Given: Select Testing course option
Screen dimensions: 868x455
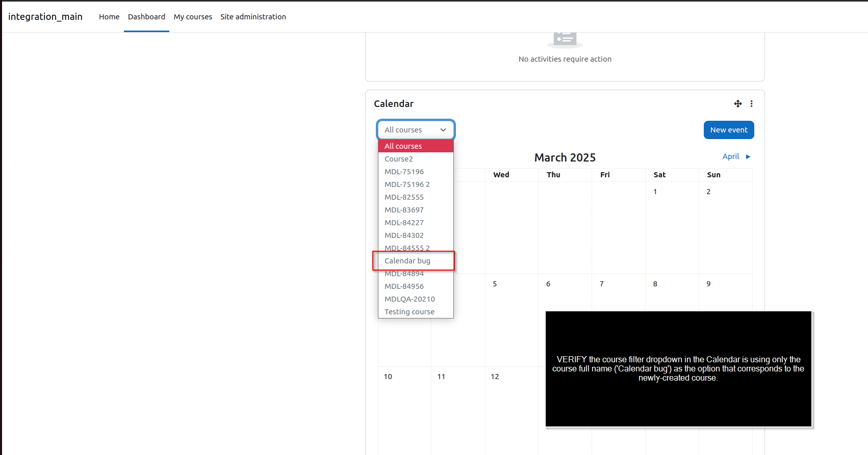Looking at the screenshot, I should pyautogui.click(x=416, y=312).
